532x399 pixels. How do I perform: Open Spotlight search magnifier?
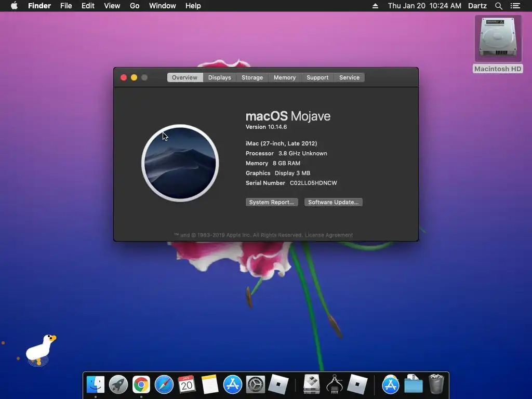(x=498, y=6)
